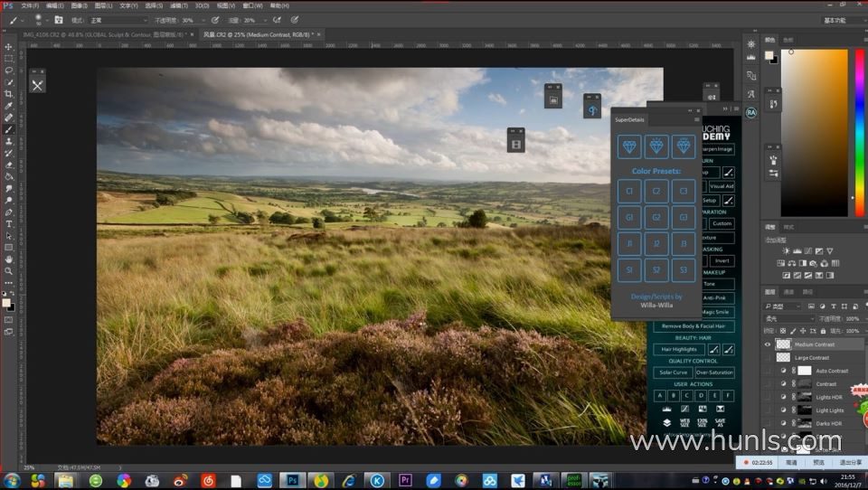
Task: Select the Horizontal Type tool
Action: 9,223
